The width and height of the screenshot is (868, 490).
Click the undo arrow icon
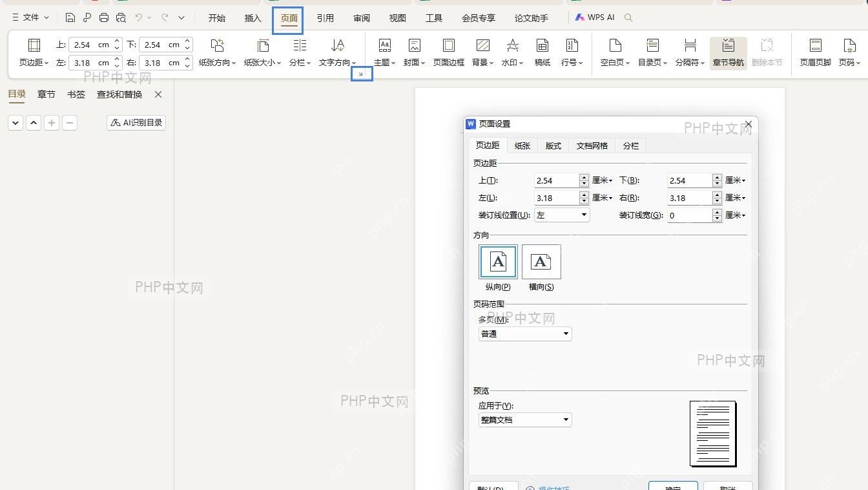click(138, 18)
